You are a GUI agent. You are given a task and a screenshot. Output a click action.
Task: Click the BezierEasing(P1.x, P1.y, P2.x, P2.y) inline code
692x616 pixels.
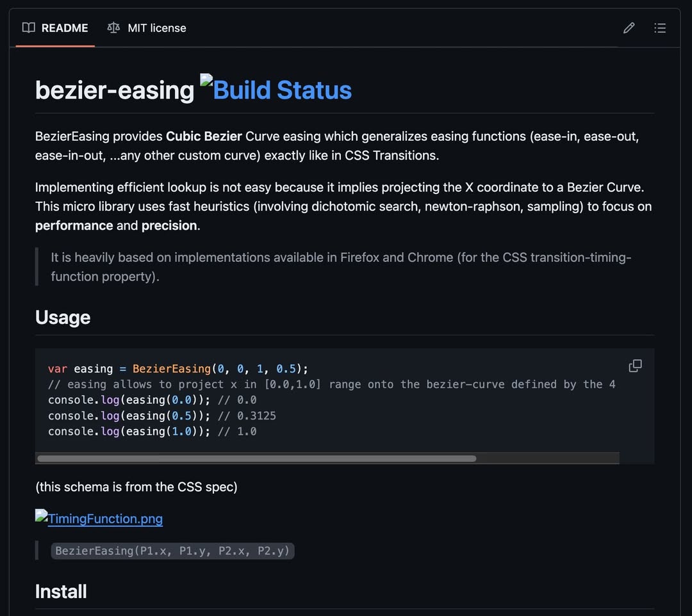coord(172,551)
